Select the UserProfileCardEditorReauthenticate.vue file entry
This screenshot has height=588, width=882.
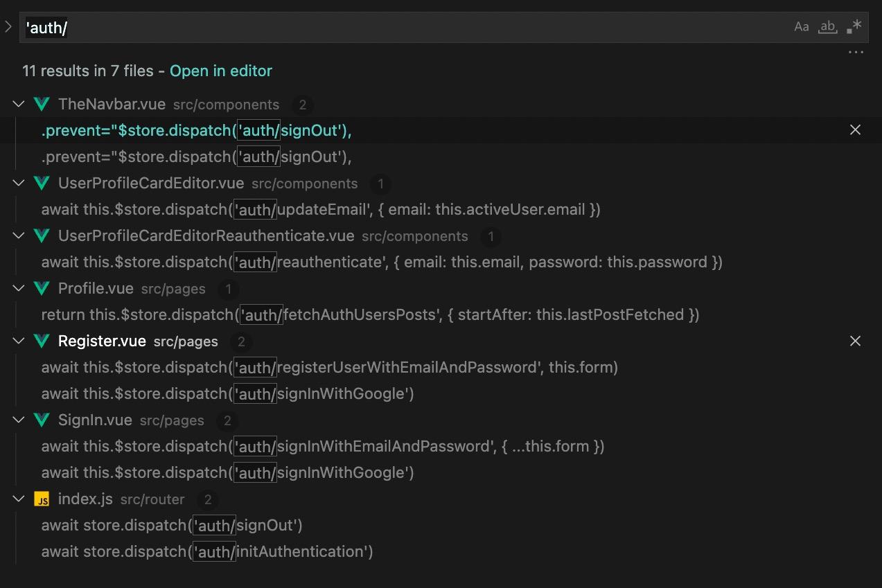206,236
